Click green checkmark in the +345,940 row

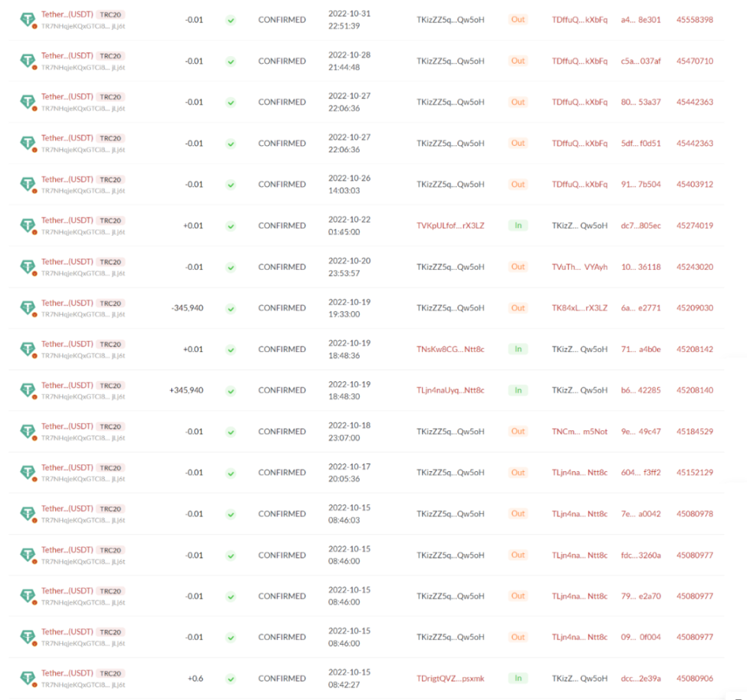point(231,390)
